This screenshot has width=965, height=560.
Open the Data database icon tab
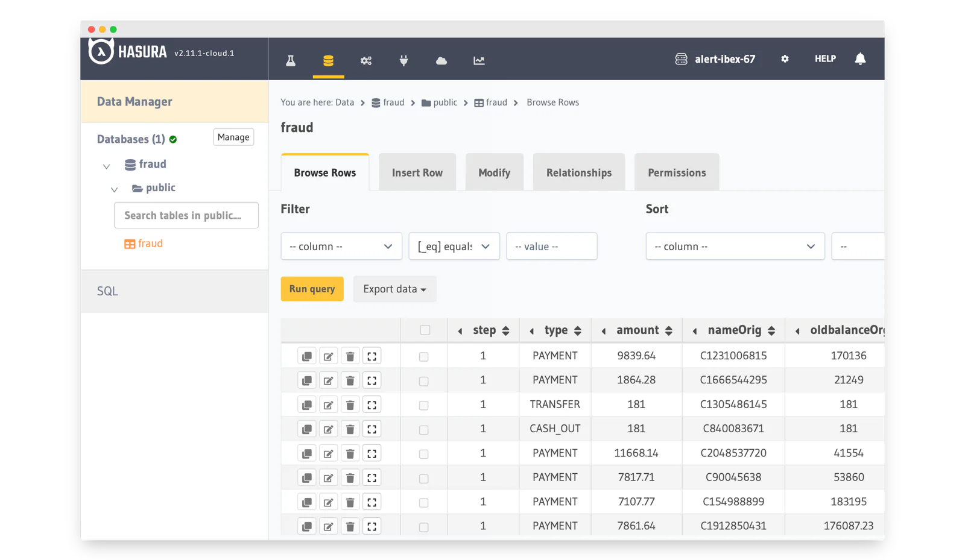(x=328, y=60)
